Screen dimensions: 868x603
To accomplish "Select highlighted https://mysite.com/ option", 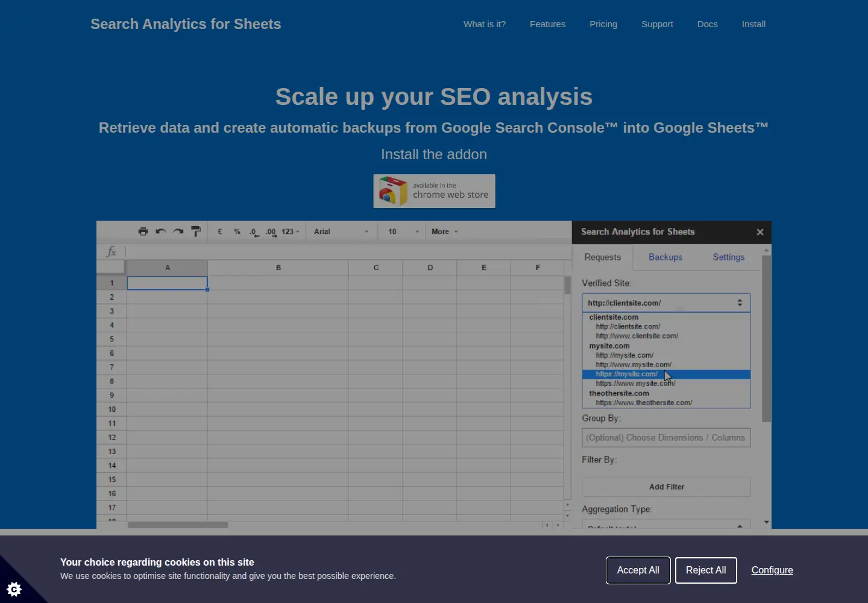I will point(666,374).
